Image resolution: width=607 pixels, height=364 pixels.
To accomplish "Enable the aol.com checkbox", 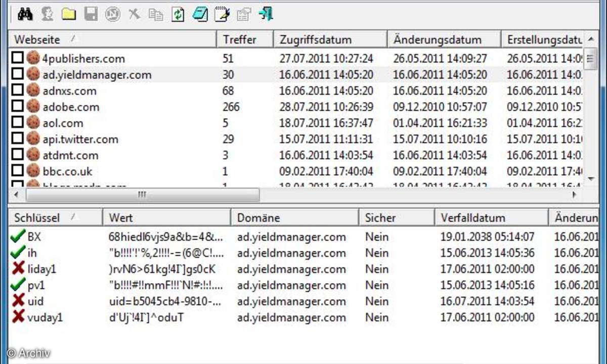I will [x=18, y=122].
